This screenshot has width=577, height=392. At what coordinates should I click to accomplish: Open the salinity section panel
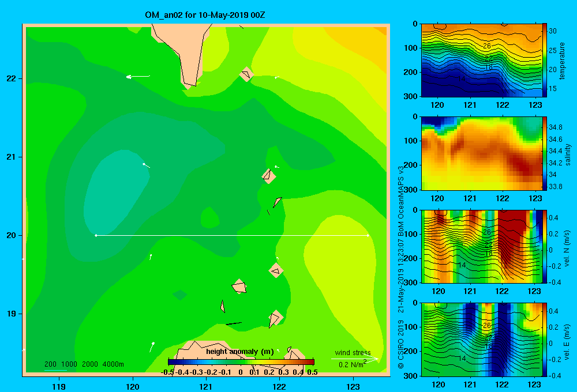(481, 153)
